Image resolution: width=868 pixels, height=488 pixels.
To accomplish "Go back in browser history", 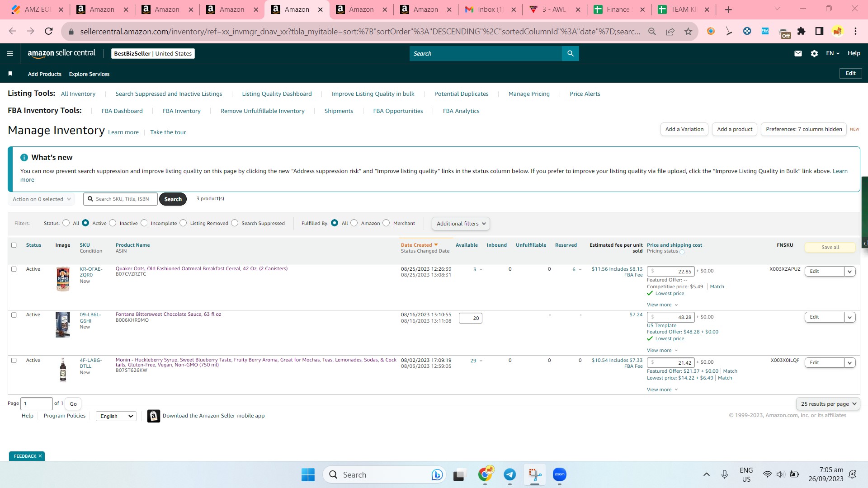I will pyautogui.click(x=12, y=31).
